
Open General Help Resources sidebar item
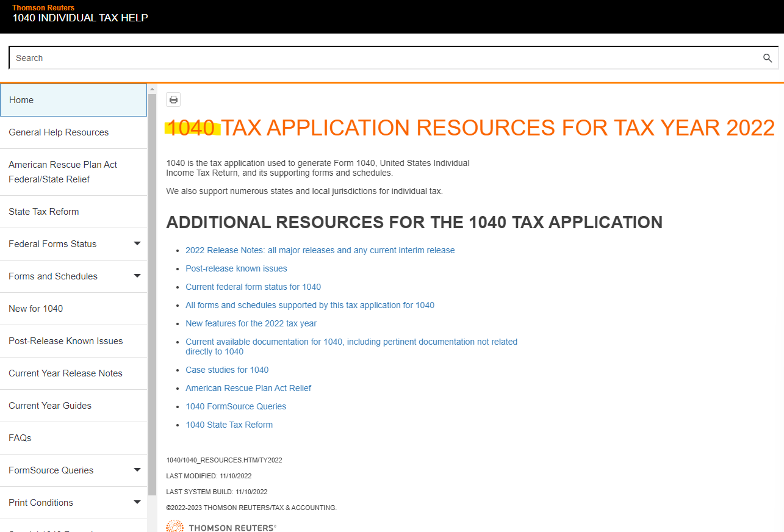[73, 132]
